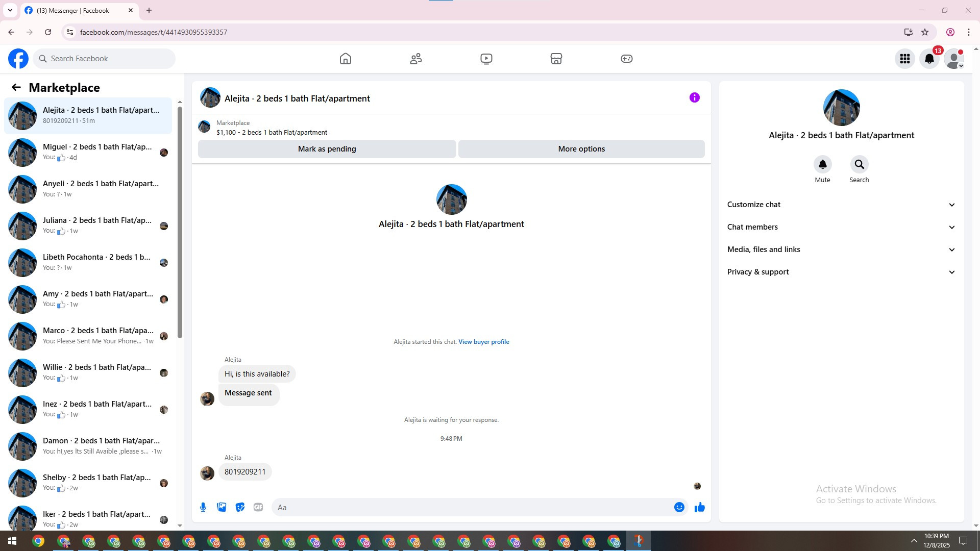Open the Damon conversation
The width and height of the screenshot is (980, 551).
[88, 446]
